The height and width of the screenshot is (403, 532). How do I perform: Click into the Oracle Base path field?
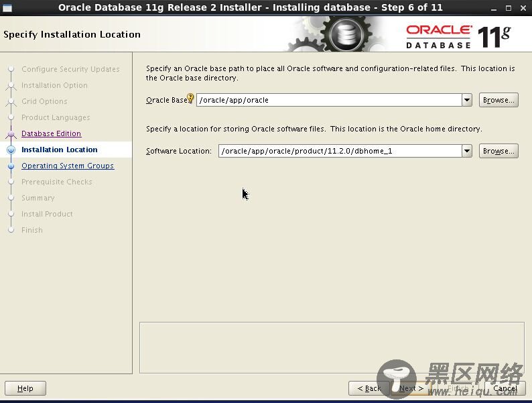tap(329, 100)
